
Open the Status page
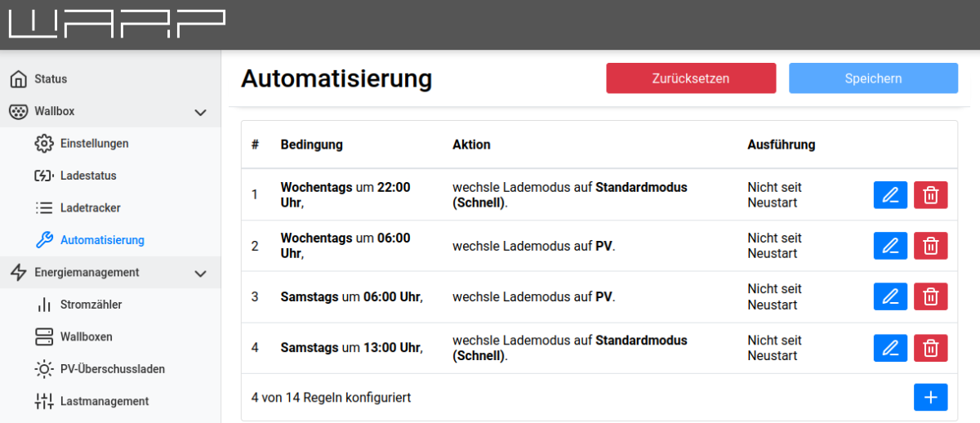(51, 79)
